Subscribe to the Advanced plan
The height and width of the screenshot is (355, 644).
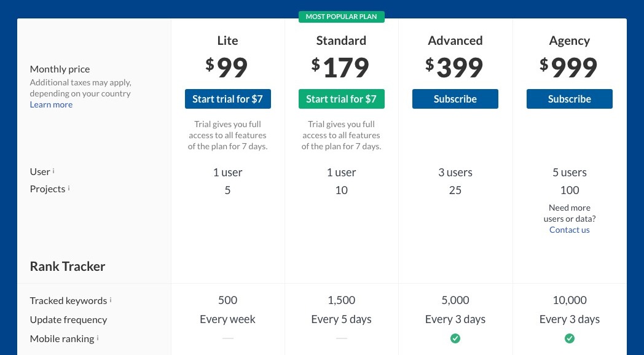pyautogui.click(x=455, y=99)
